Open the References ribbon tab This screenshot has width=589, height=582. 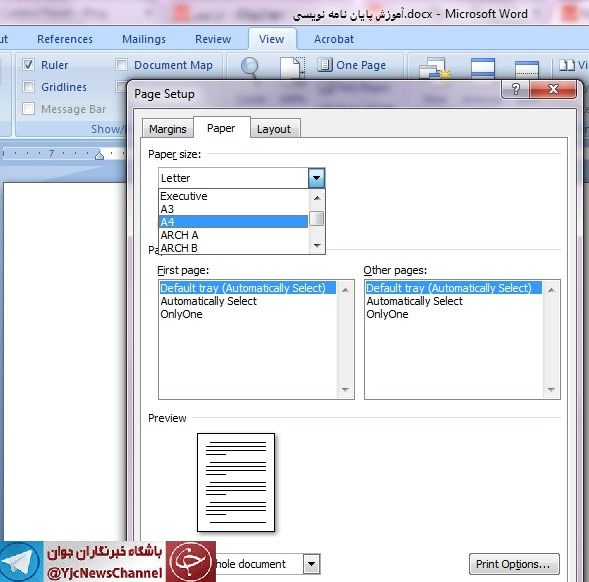click(x=65, y=39)
